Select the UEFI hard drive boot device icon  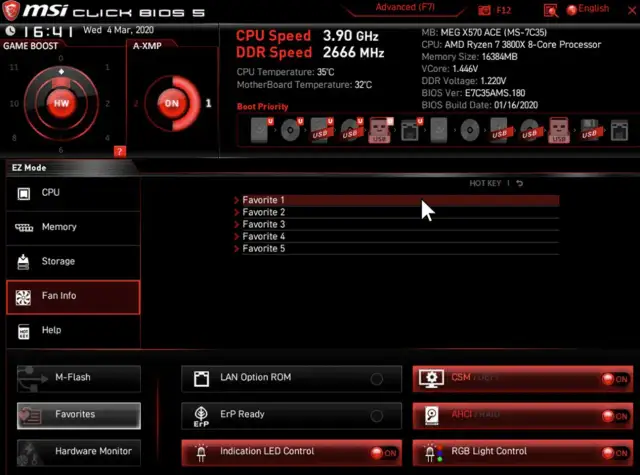point(261,130)
